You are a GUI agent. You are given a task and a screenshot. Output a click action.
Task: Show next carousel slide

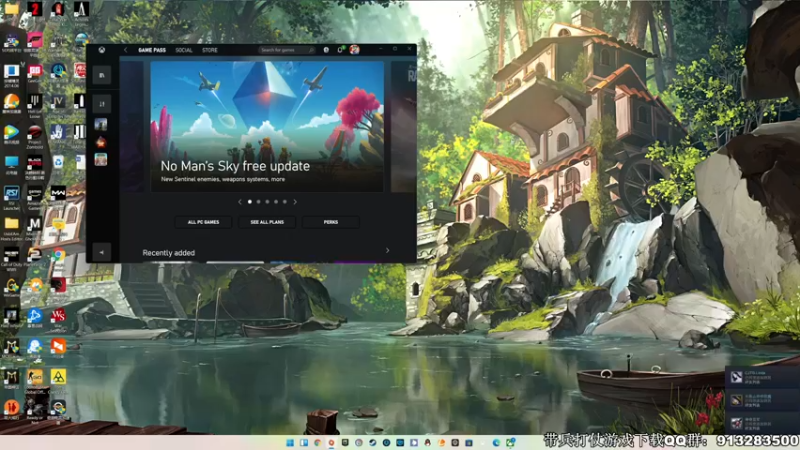[x=295, y=202]
